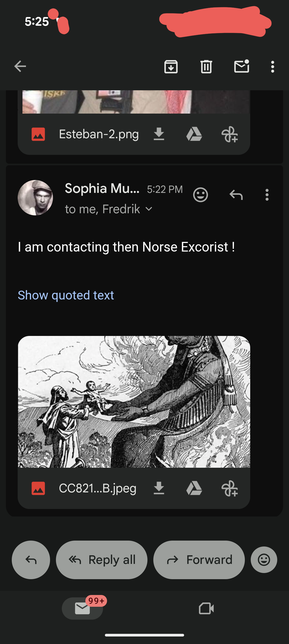Archive this email conversation
The height and width of the screenshot is (644, 289).
[171, 66]
